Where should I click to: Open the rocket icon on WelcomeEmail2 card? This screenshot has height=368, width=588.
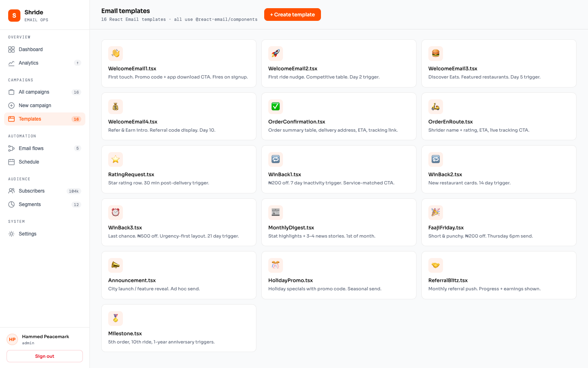tap(276, 53)
